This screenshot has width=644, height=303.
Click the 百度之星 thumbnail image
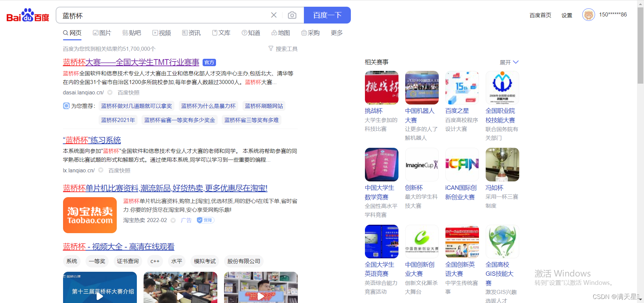point(462,88)
